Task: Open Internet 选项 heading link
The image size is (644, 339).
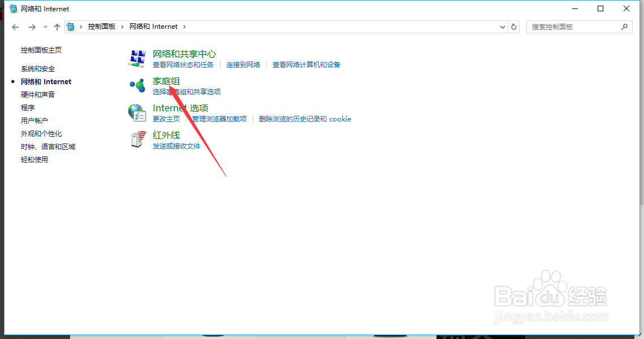Action: (x=180, y=108)
